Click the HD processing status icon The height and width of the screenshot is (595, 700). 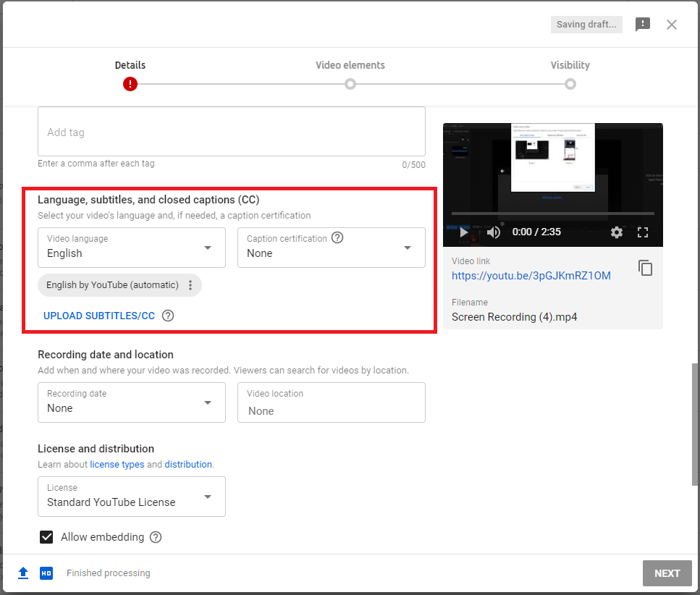[x=46, y=573]
